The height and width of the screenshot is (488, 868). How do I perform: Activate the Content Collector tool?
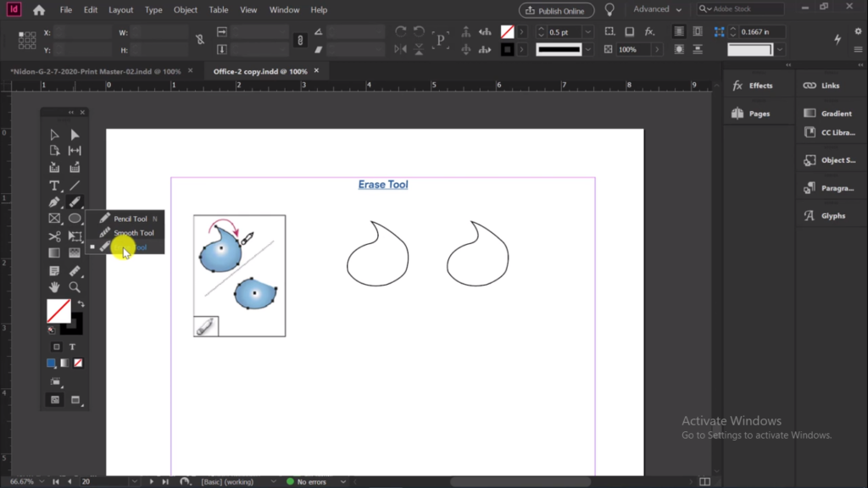pyautogui.click(x=54, y=167)
